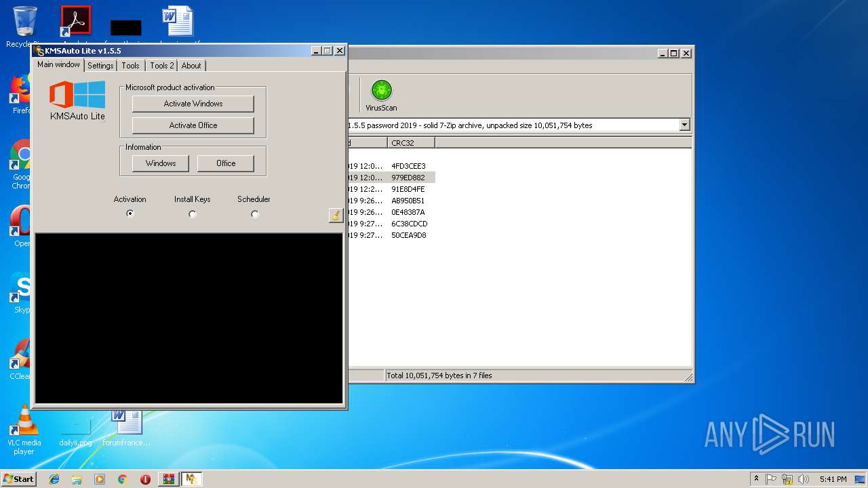868x488 pixels.
Task: Open Internet Explorer from the taskbar
Action: tap(54, 479)
